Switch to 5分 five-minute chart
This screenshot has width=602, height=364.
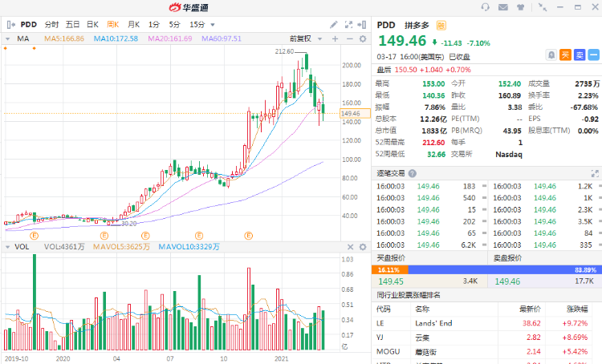pos(175,25)
